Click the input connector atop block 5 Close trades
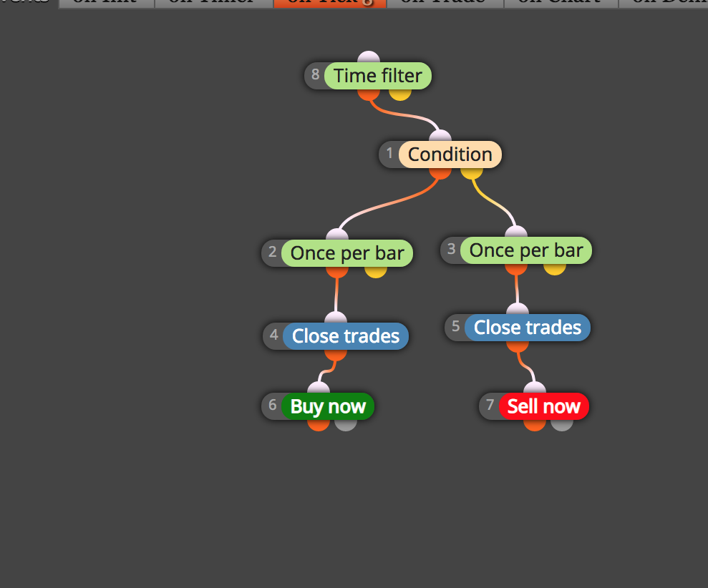 coord(518,309)
